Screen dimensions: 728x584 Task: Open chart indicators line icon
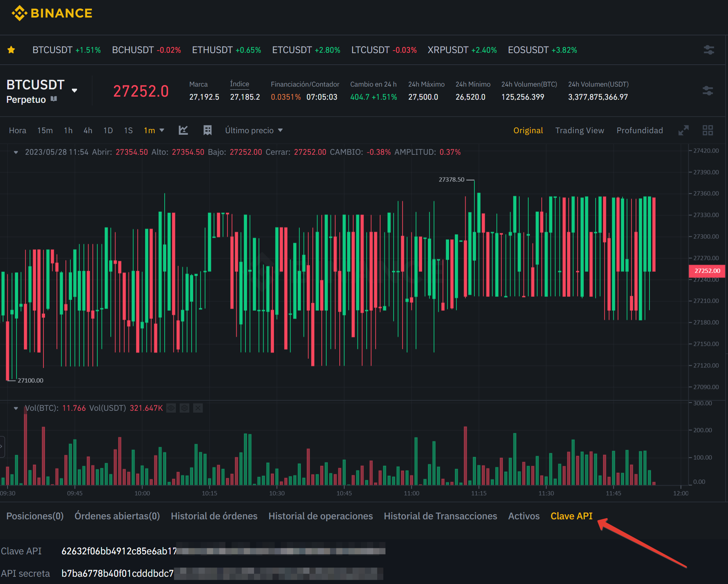click(x=183, y=131)
